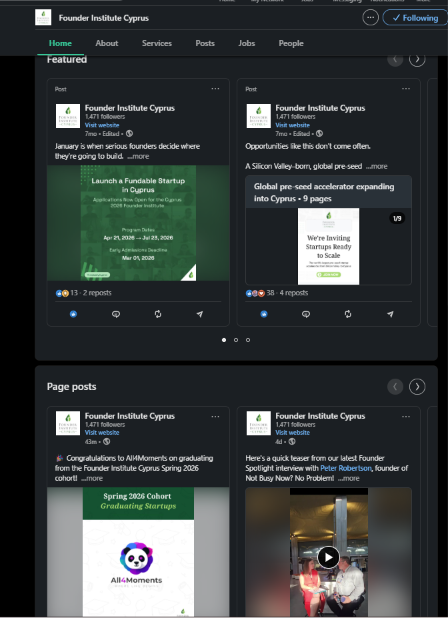
Task: Expand text with more on All4Moments post
Action: 92,478
